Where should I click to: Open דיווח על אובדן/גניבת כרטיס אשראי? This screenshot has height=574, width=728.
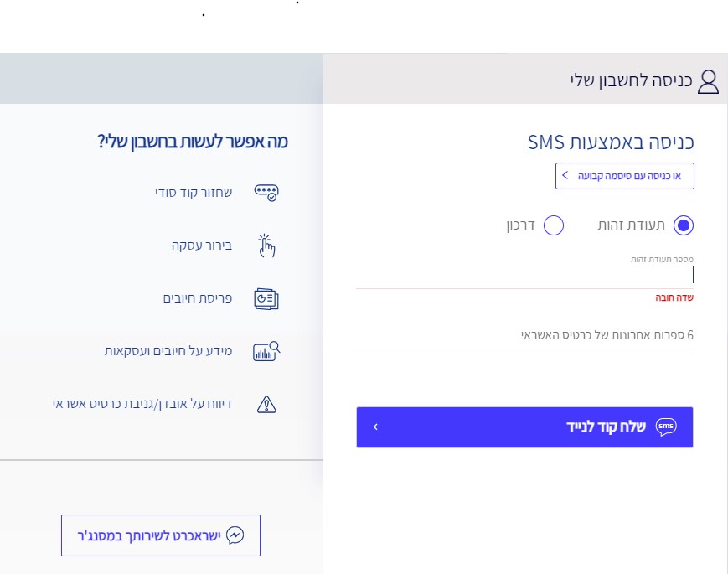[142, 404]
